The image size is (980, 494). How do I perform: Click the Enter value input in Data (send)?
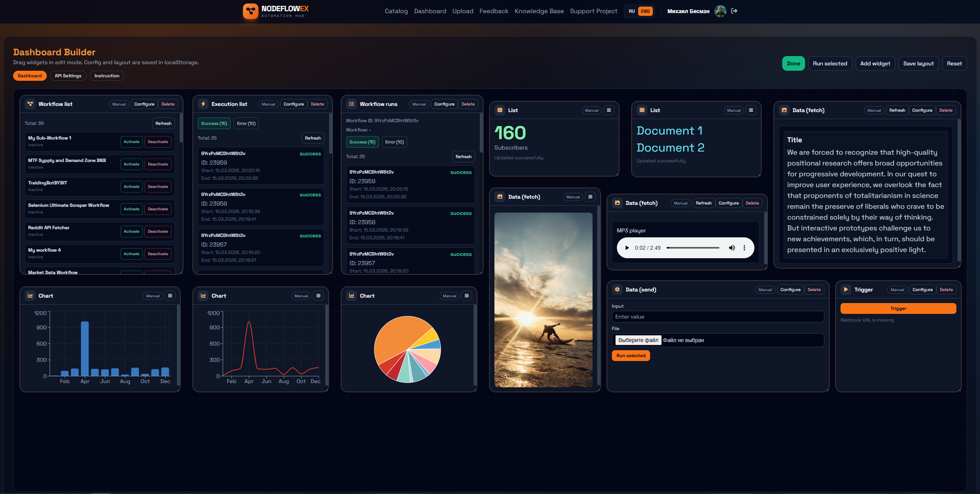click(718, 317)
